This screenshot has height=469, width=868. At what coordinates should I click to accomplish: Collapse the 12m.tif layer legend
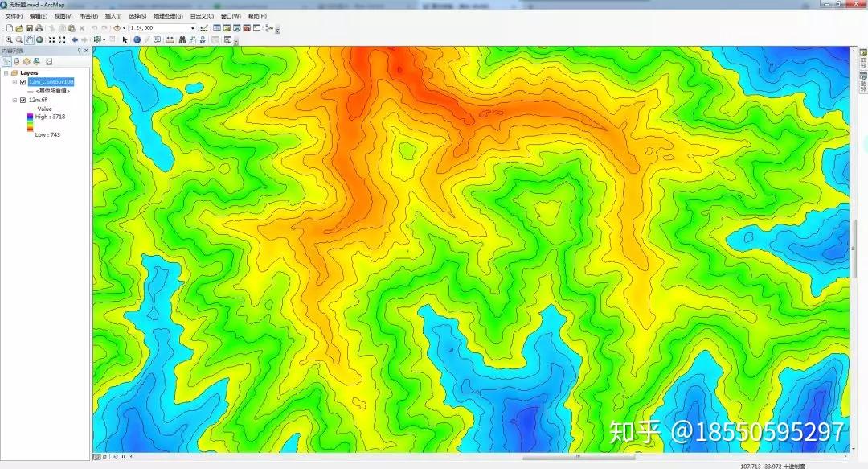click(x=14, y=100)
